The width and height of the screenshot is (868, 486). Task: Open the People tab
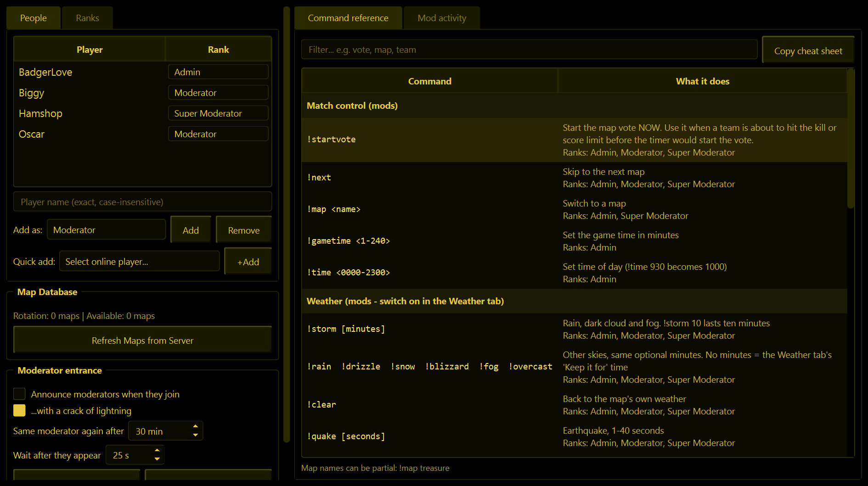tap(34, 18)
